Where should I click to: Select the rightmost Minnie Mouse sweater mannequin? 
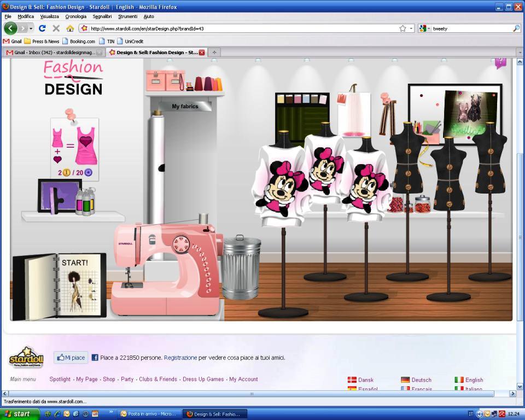366,186
